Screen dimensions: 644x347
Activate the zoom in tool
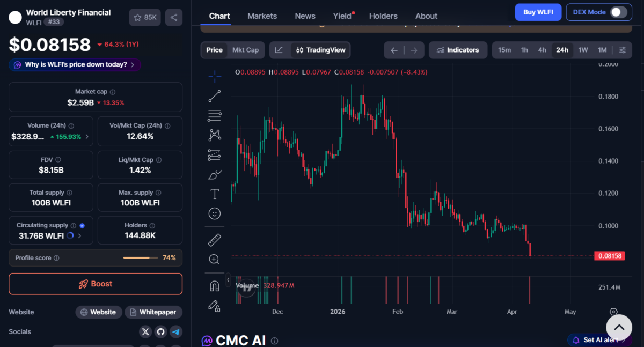point(215,260)
